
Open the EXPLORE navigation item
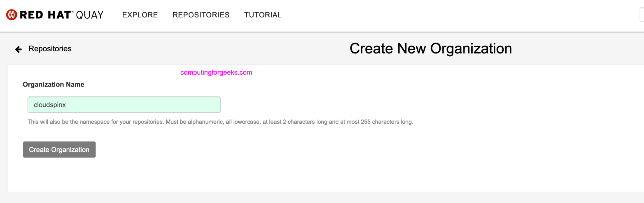[140, 15]
